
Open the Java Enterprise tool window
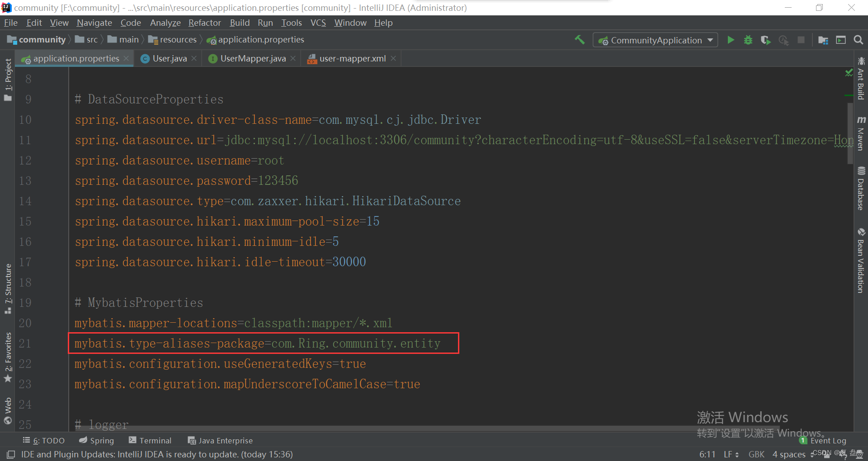point(220,440)
